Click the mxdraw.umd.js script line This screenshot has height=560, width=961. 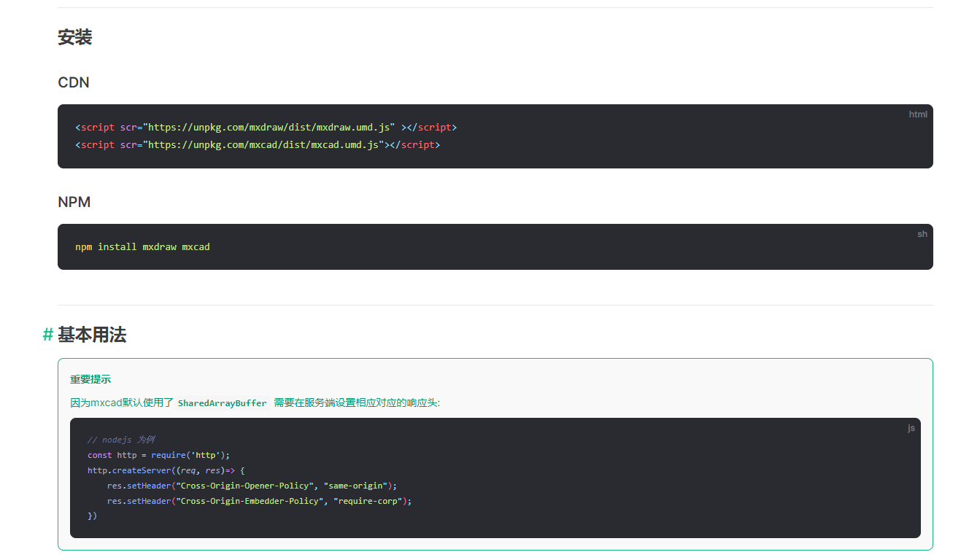click(266, 127)
